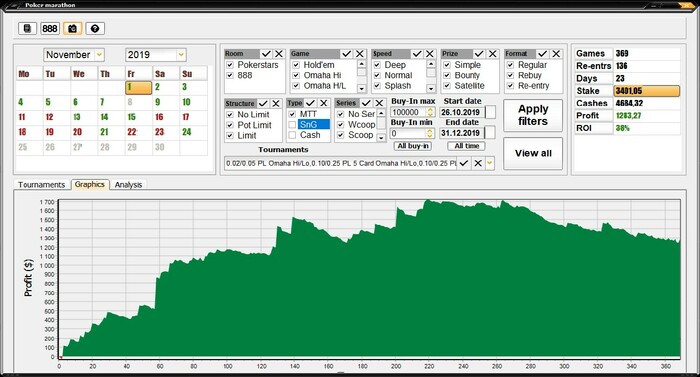Click the camera screenshot icon
The image size is (700, 377).
pyautogui.click(x=72, y=29)
